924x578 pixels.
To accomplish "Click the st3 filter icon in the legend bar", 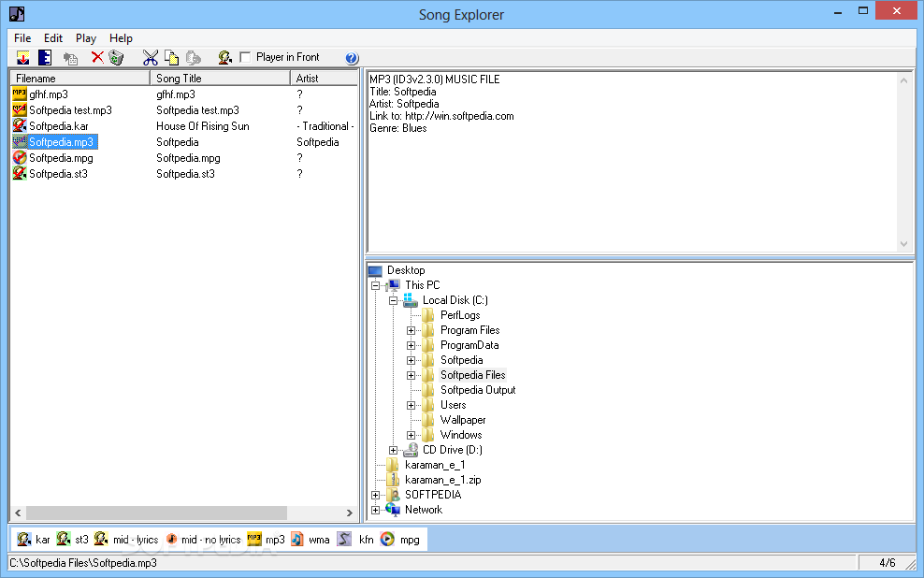I will click(x=63, y=539).
